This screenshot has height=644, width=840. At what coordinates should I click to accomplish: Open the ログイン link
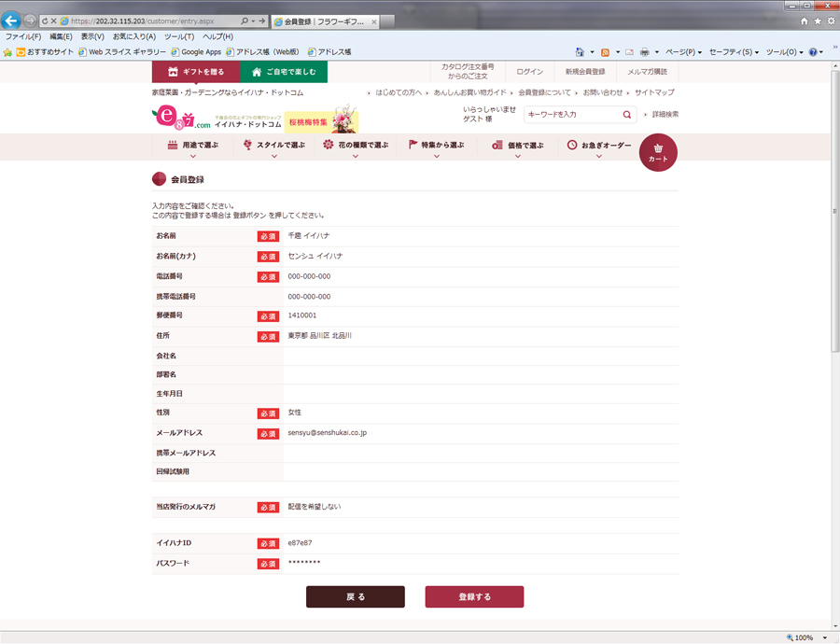[530, 72]
